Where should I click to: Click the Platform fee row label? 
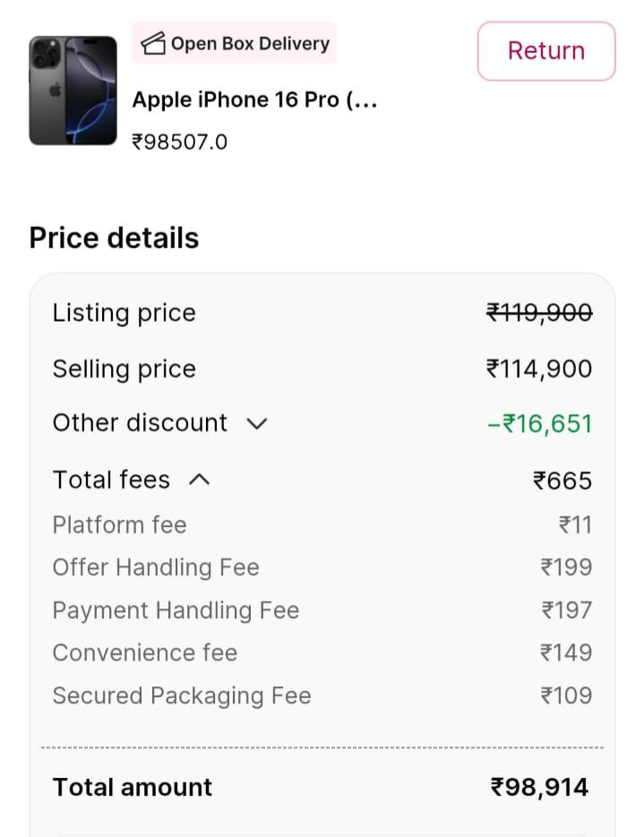pos(119,524)
